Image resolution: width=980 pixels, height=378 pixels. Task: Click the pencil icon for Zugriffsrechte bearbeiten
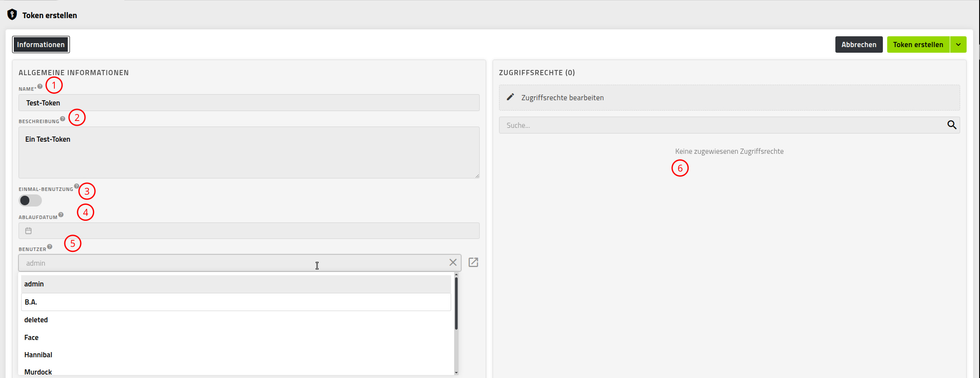510,97
